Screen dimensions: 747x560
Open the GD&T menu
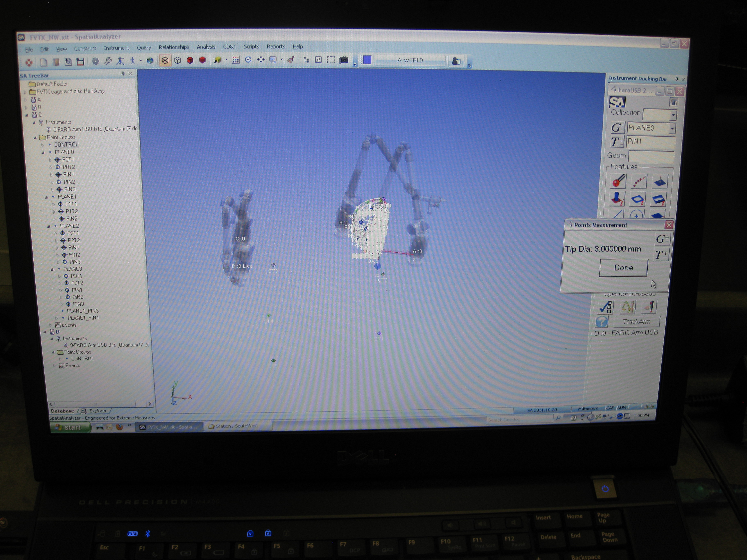tap(230, 47)
